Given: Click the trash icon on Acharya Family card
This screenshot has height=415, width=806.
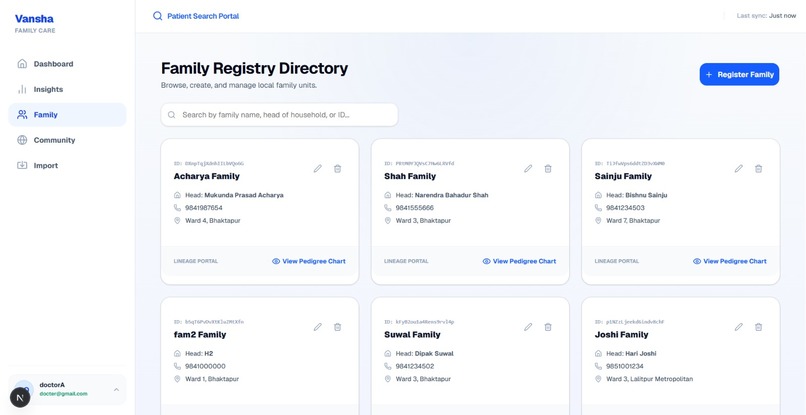Looking at the screenshot, I should tap(337, 168).
